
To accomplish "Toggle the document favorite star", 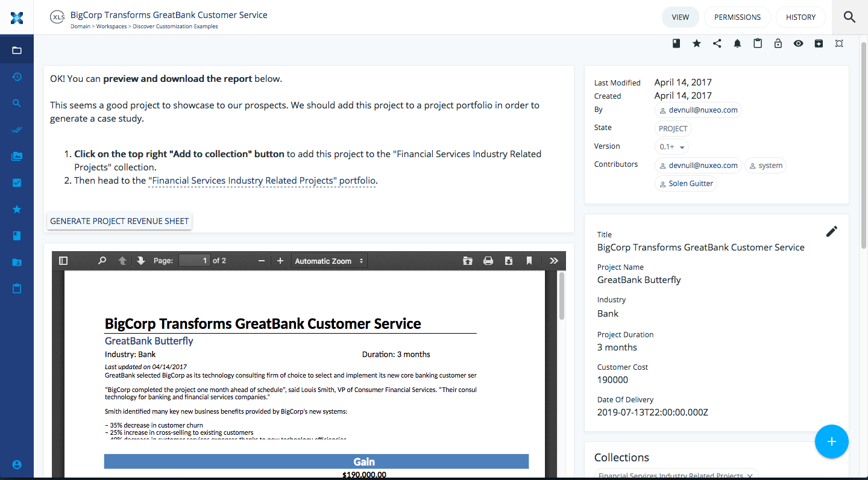I will point(697,43).
